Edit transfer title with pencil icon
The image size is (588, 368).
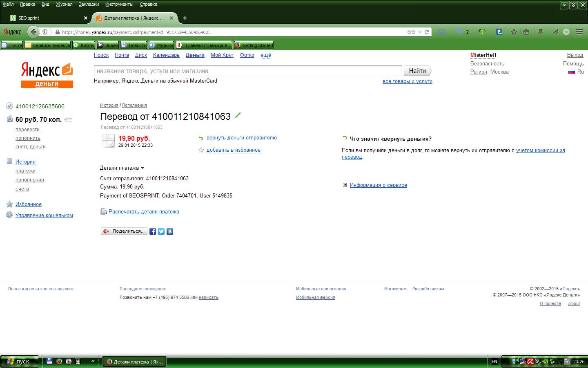point(238,116)
